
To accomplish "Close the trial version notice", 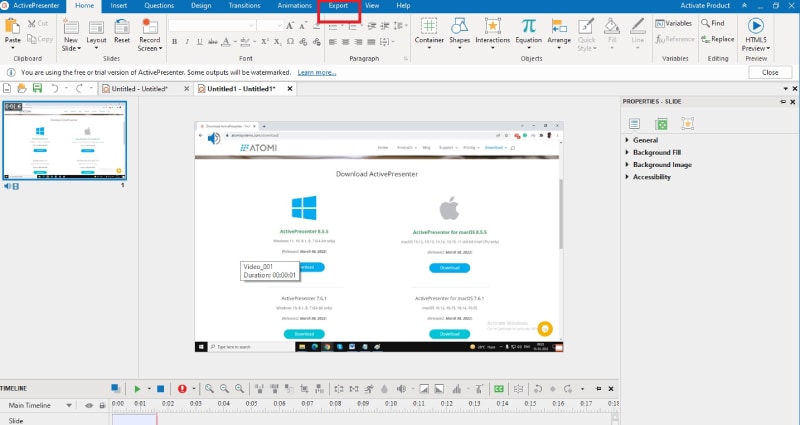I will [770, 72].
